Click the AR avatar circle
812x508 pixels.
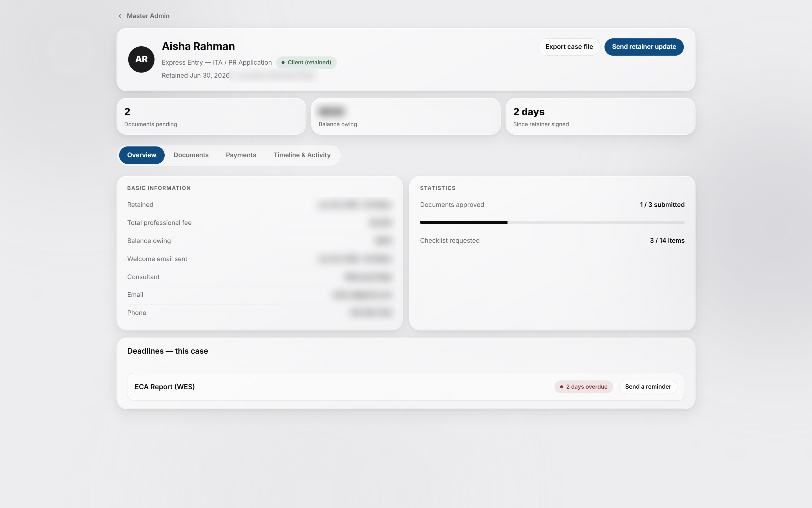141,60
